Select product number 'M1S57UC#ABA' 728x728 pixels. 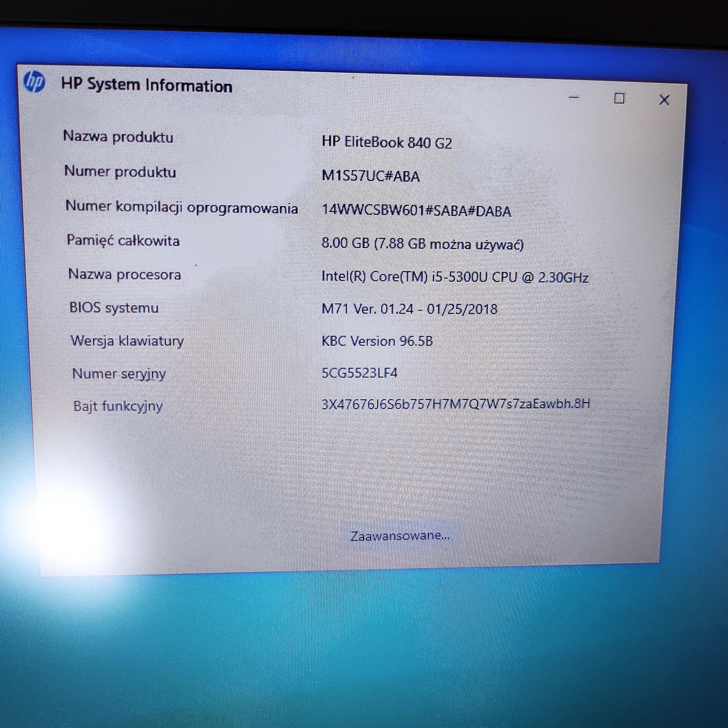point(371,176)
